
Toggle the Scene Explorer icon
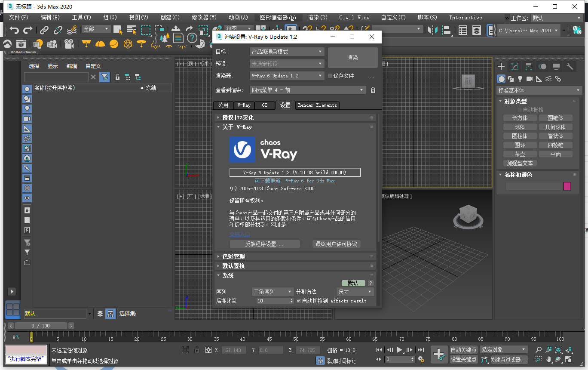pos(463,30)
